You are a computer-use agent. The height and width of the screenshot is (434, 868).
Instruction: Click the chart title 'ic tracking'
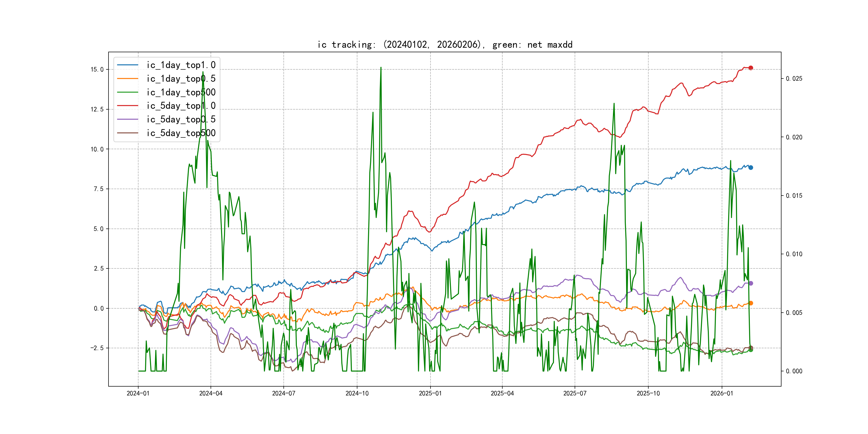(445, 45)
